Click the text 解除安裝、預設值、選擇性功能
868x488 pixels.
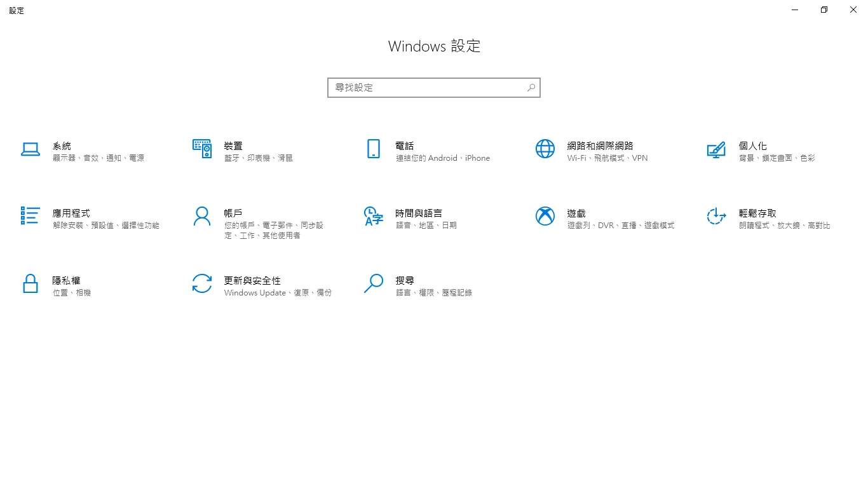click(106, 226)
